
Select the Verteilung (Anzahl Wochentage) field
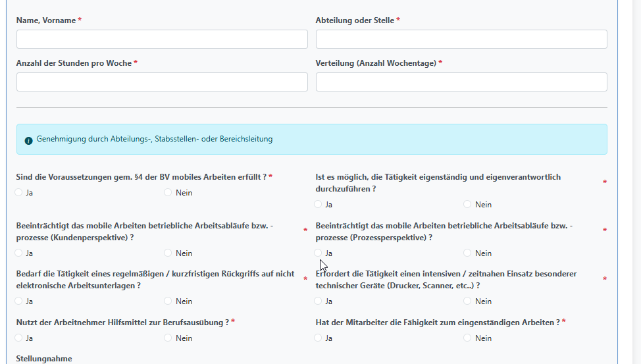[x=461, y=82]
